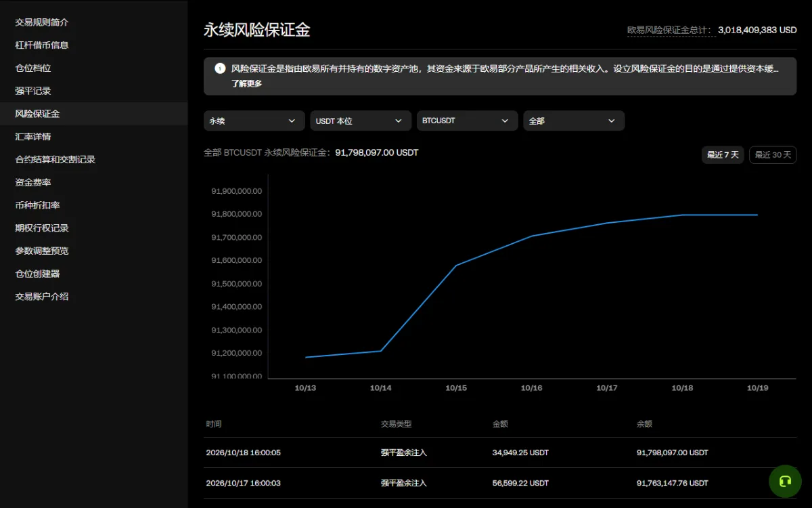Switch chart to 最近 7 天
Viewport: 812px width, 508px height.
pos(723,155)
